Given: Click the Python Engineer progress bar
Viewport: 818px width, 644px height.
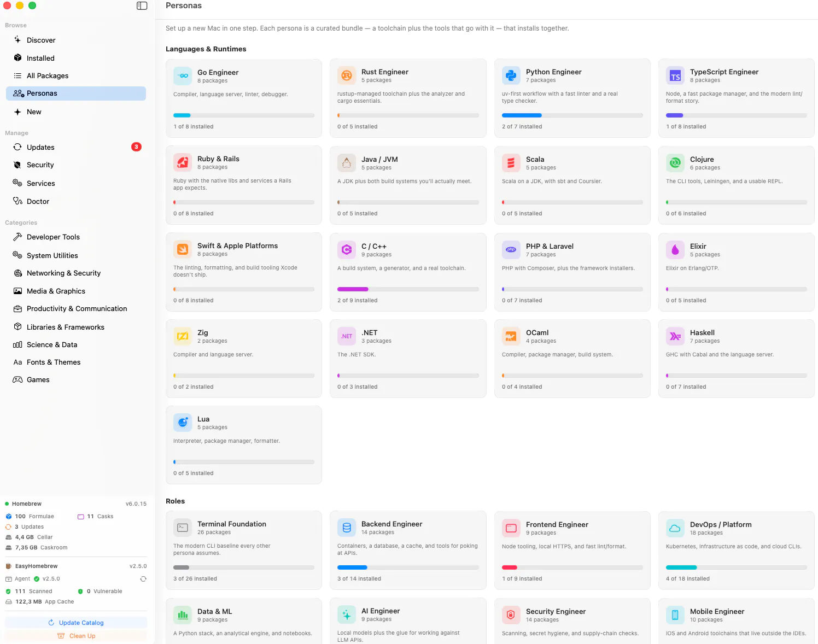Looking at the screenshot, I should pyautogui.click(x=572, y=115).
